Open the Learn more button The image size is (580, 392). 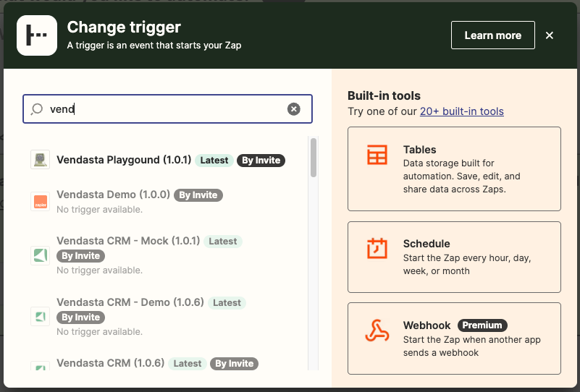(492, 35)
